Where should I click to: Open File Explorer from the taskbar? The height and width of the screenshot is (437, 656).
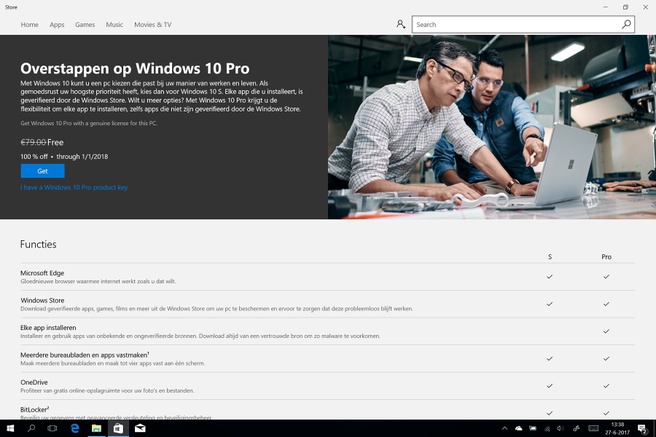pyautogui.click(x=97, y=428)
